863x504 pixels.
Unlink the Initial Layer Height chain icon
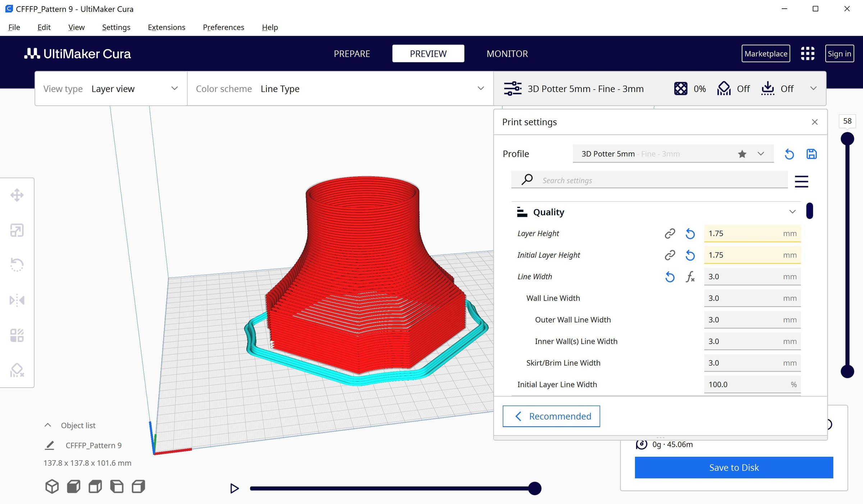[x=669, y=255]
